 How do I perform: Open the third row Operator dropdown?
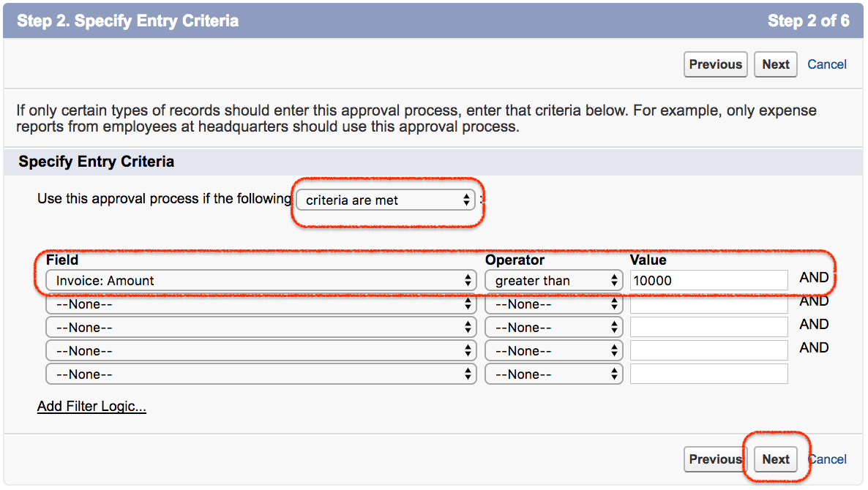[x=553, y=328]
